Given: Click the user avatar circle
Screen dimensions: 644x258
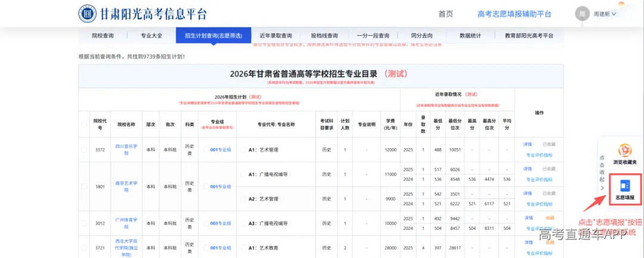Looking at the screenshot, I should 582,14.
